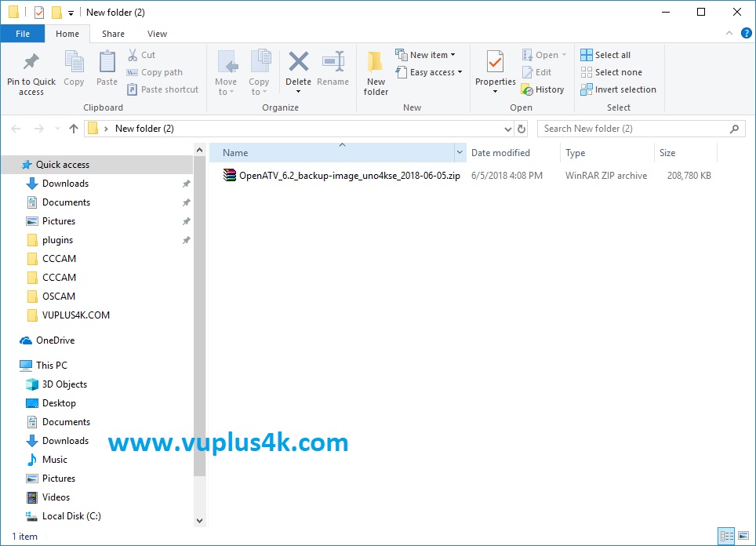Go back with the left arrow
Screen dimensions: 756x546
[x=16, y=129]
